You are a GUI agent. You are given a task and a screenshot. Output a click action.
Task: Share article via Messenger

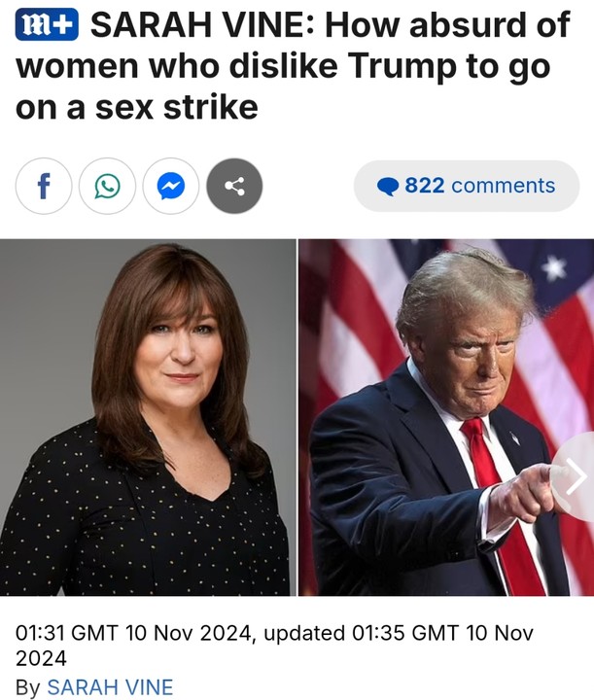point(171,186)
